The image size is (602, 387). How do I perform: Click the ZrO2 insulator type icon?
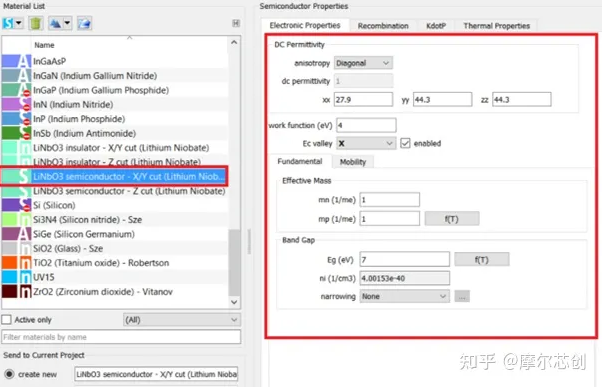pyautogui.click(x=25, y=292)
